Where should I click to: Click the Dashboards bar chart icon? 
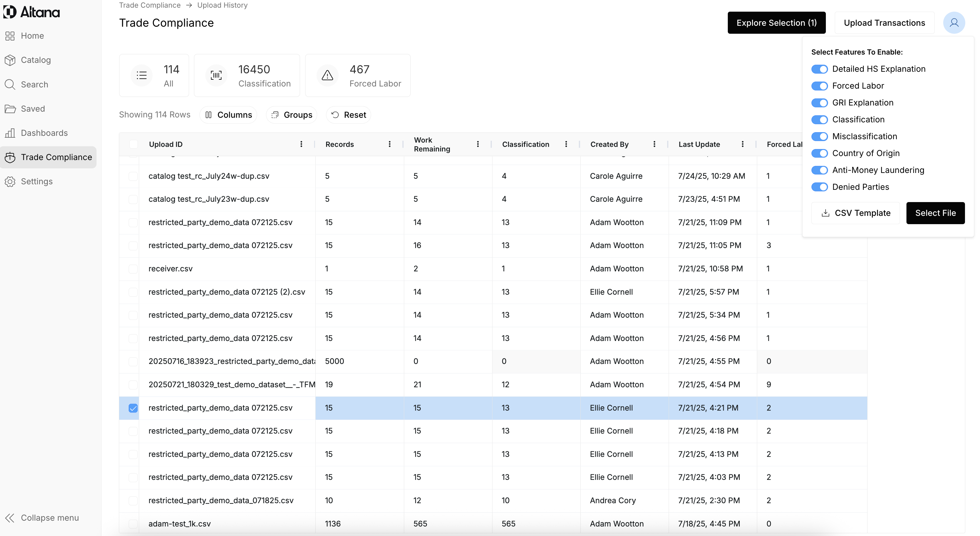click(x=10, y=133)
